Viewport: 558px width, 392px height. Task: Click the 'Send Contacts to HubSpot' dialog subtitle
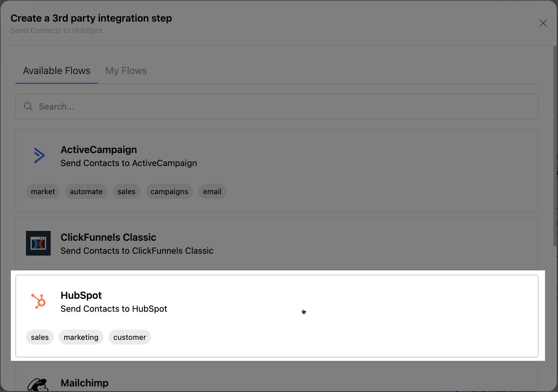coord(57,31)
